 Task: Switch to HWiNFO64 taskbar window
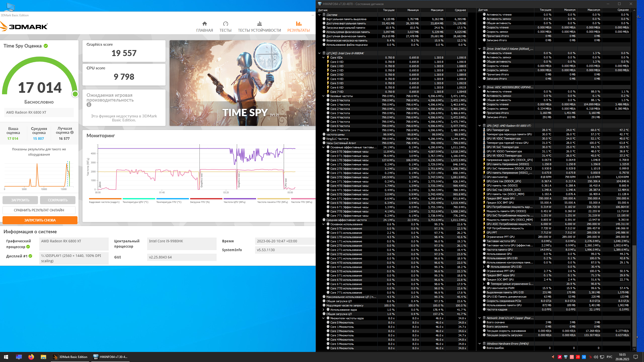(x=110, y=357)
